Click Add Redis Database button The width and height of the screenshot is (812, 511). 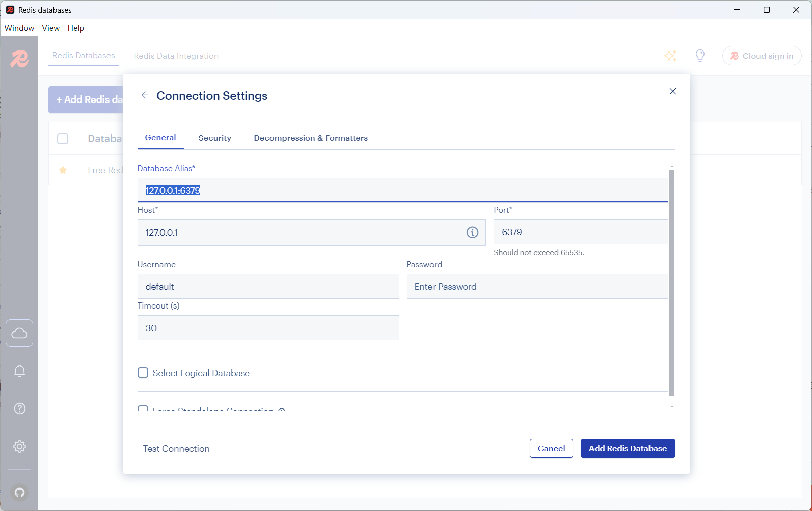pyautogui.click(x=628, y=448)
